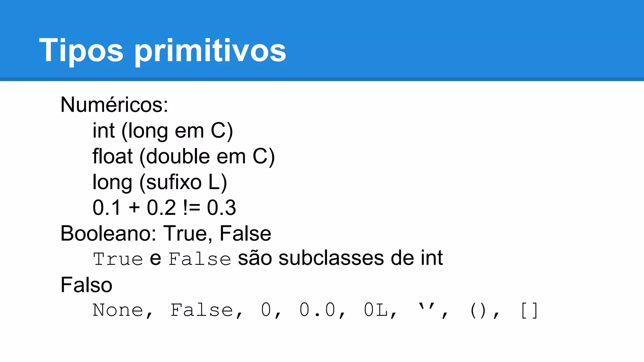This screenshot has width=644, height=362.
Task: Click the '0.0,' value in the list
Action: tap(322, 311)
